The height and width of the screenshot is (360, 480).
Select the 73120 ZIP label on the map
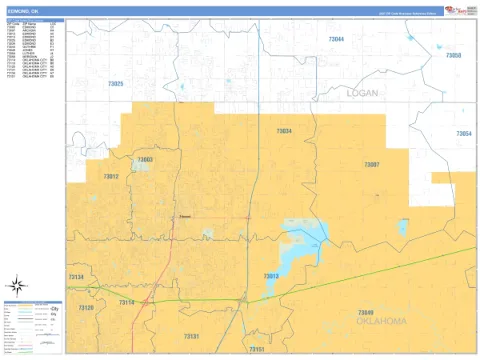[x=86, y=308]
